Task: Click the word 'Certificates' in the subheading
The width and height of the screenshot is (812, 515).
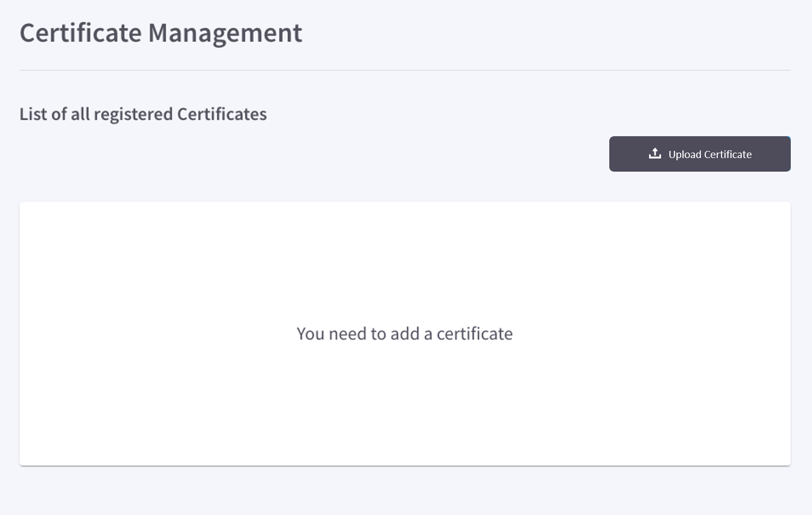Action: 222,114
